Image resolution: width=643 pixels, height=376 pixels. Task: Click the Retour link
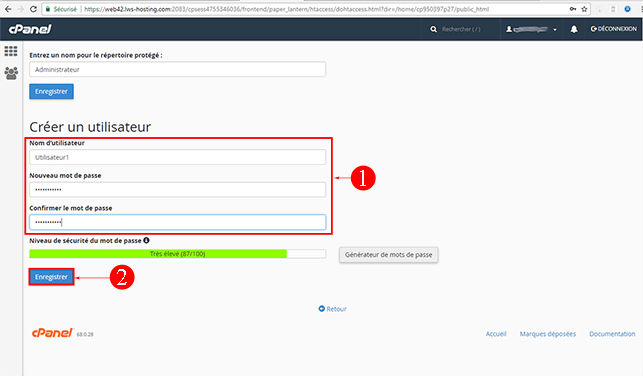pyautogui.click(x=333, y=309)
